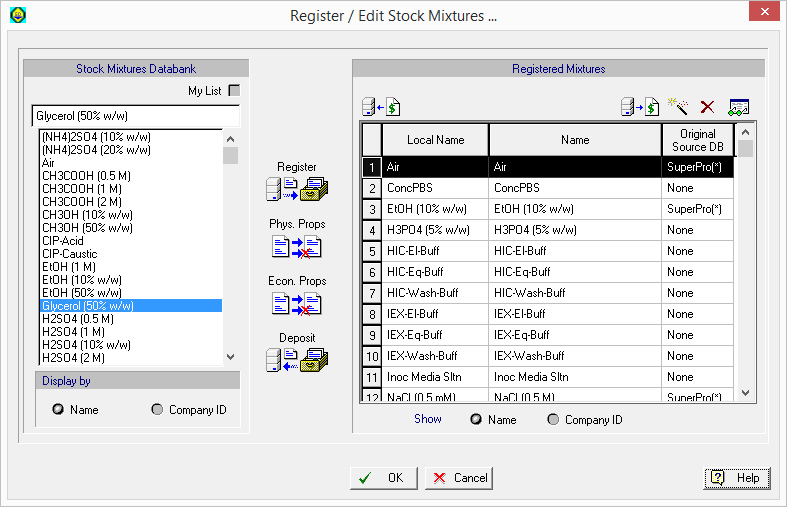
Task: Select row number 7 header
Action: [372, 293]
